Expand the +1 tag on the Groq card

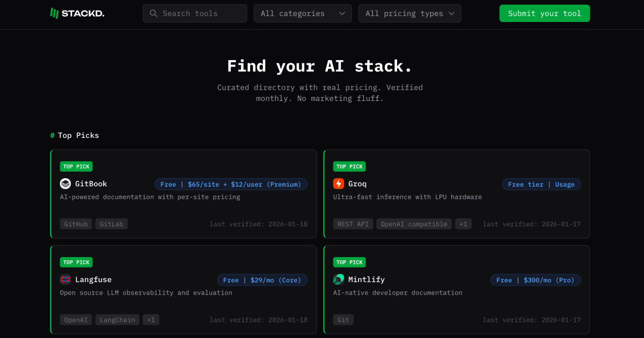coord(463,224)
